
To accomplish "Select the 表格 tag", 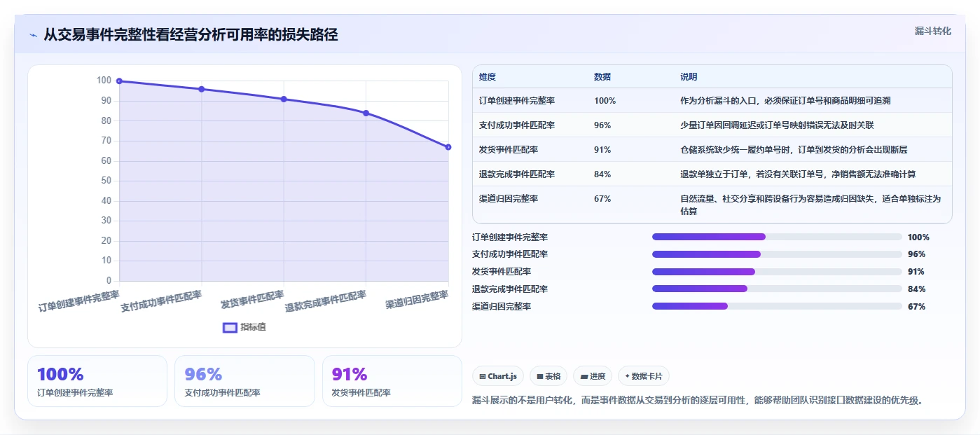I will click(548, 376).
